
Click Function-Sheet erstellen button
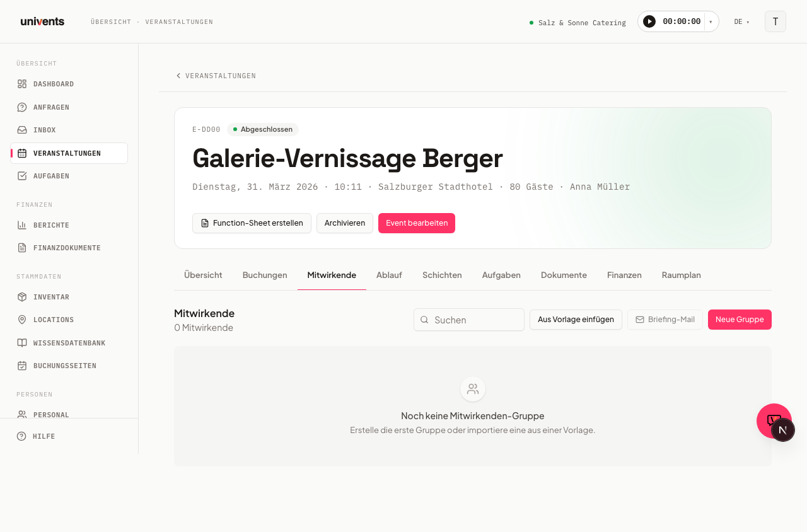(x=252, y=223)
